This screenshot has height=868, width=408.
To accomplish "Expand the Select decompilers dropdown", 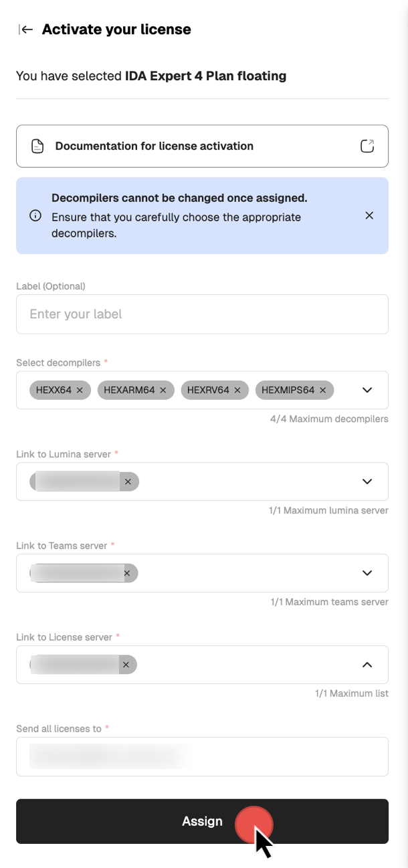I will (x=367, y=390).
